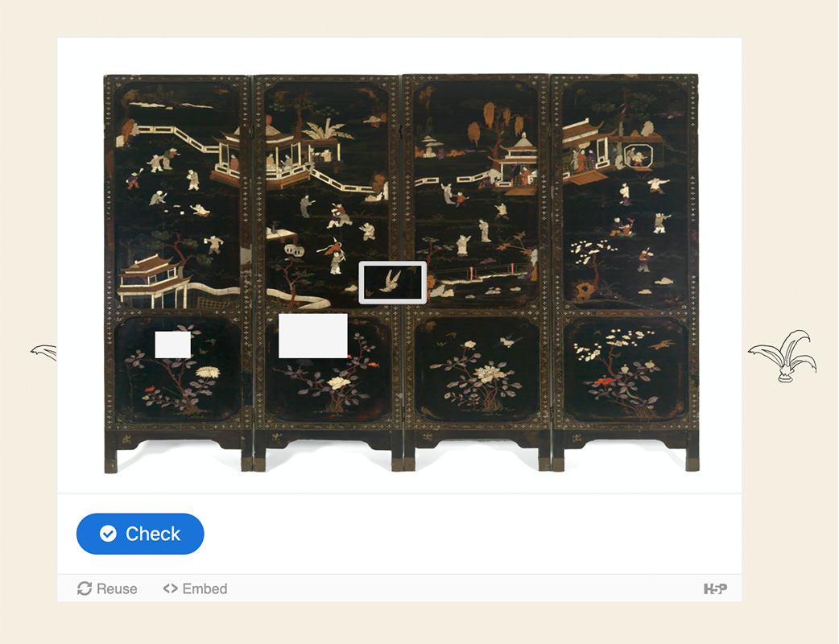Click the golden flying bird in fourth lower panel
839x644 pixels.
661,345
